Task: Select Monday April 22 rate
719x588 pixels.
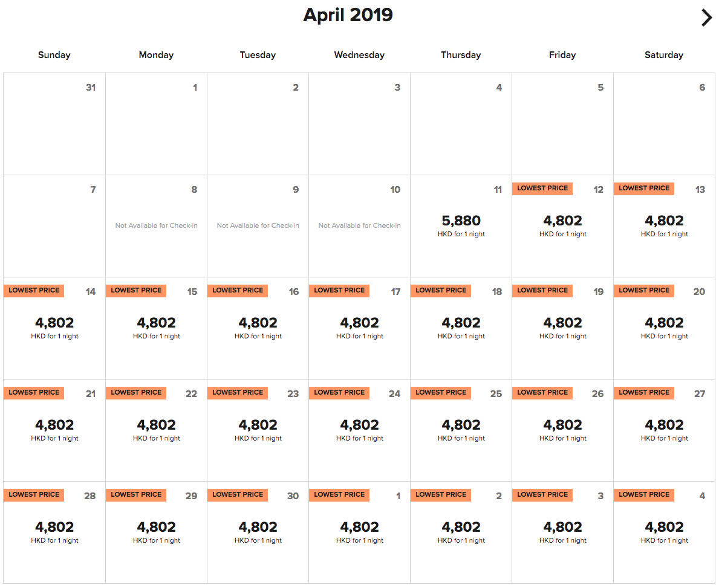Action: 156,430
